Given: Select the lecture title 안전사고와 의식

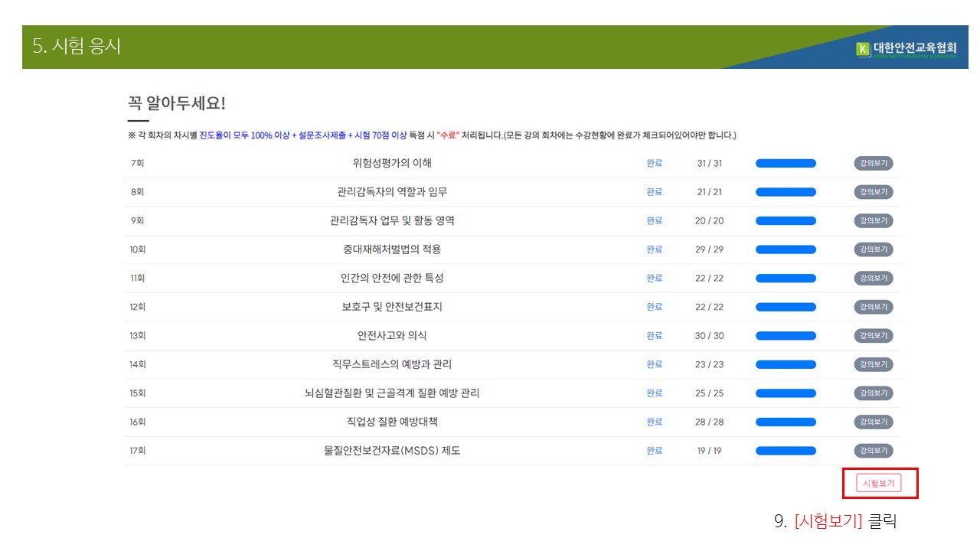Looking at the screenshot, I should (x=392, y=335).
